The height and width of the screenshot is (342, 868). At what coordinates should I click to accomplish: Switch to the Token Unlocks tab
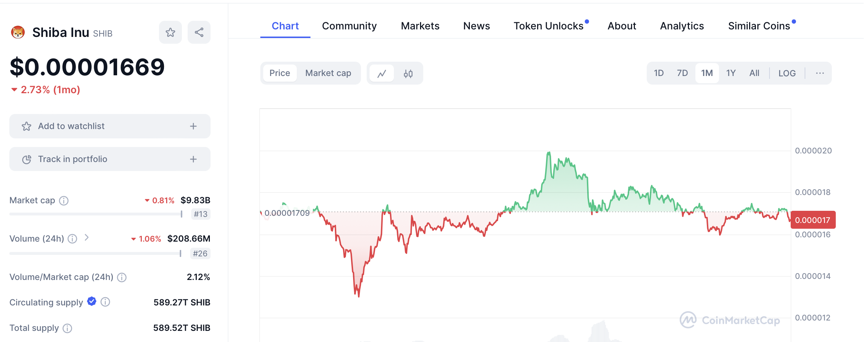pyautogui.click(x=548, y=26)
